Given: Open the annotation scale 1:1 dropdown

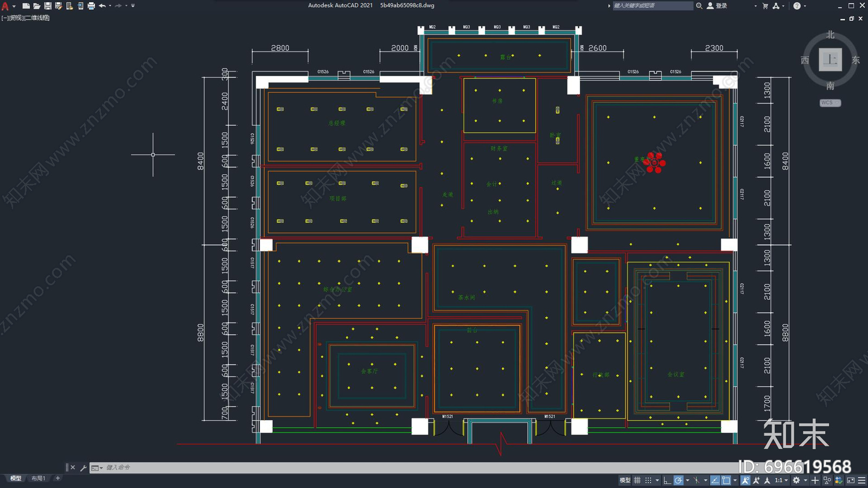Looking at the screenshot, I should (781, 480).
